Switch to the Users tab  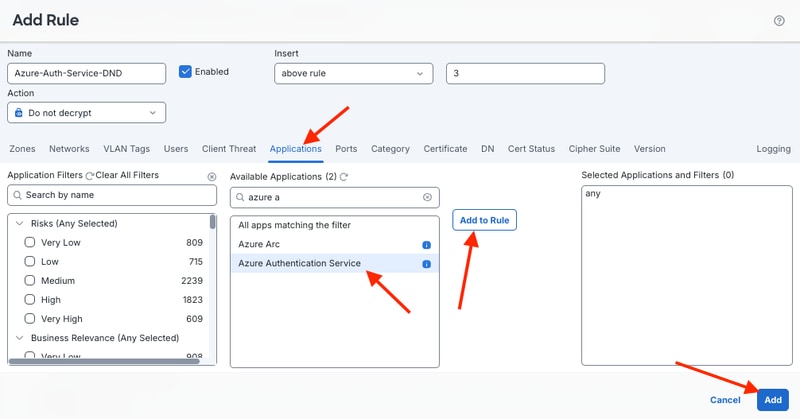pyautogui.click(x=176, y=149)
